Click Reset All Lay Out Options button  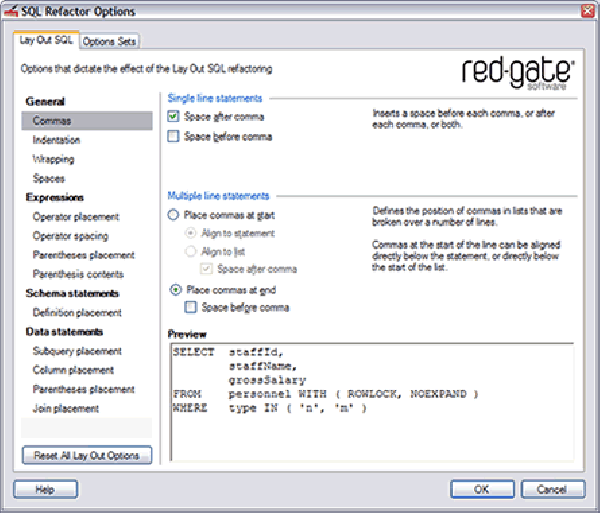pyautogui.click(x=86, y=455)
